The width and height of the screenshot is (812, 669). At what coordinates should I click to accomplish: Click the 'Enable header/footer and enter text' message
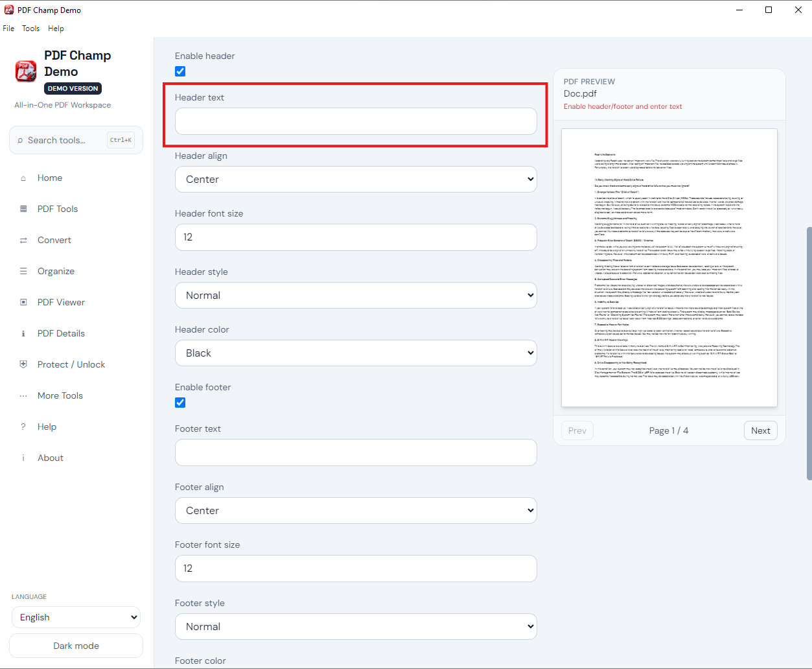click(623, 106)
